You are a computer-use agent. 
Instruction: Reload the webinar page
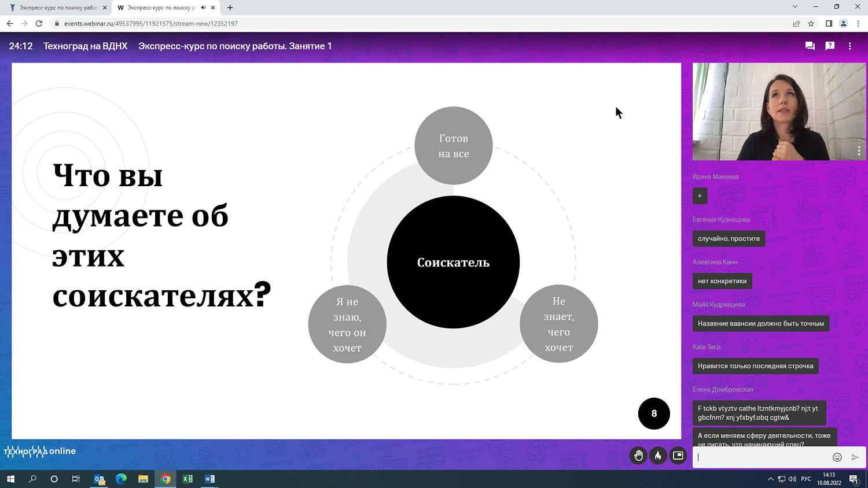click(x=39, y=24)
